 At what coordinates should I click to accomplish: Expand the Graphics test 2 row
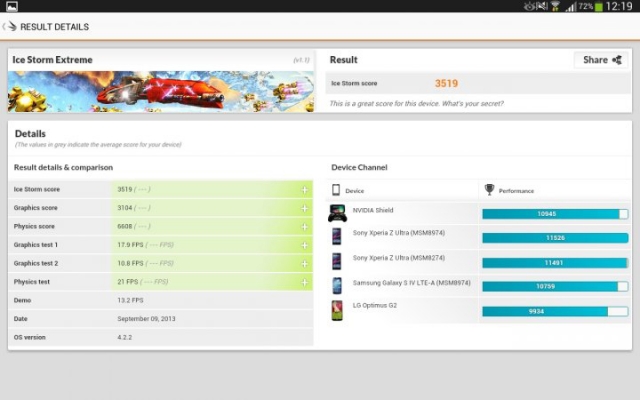pyautogui.click(x=304, y=264)
